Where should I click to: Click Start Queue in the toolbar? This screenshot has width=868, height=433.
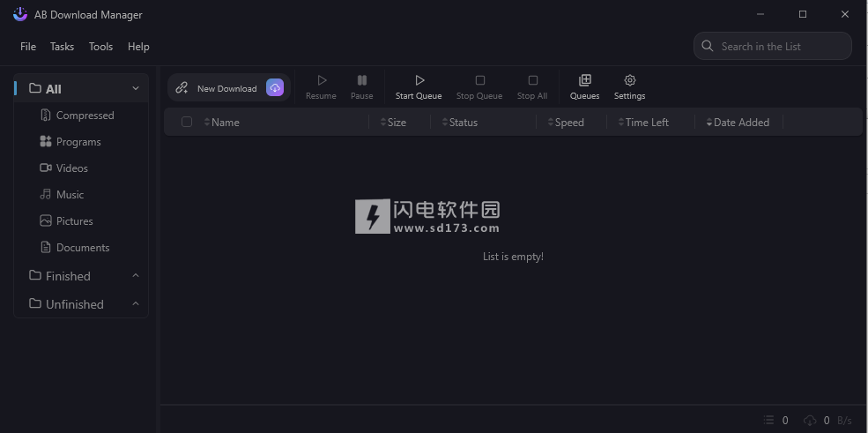click(x=419, y=87)
